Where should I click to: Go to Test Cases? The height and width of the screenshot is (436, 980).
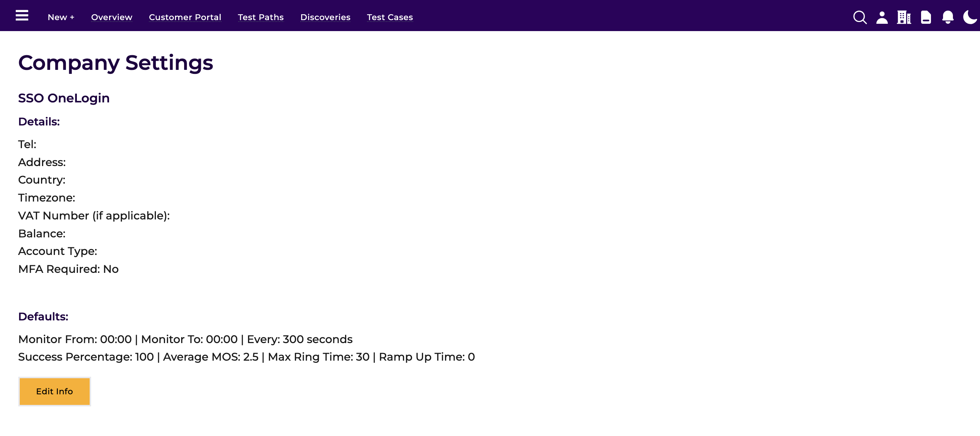pyautogui.click(x=390, y=17)
